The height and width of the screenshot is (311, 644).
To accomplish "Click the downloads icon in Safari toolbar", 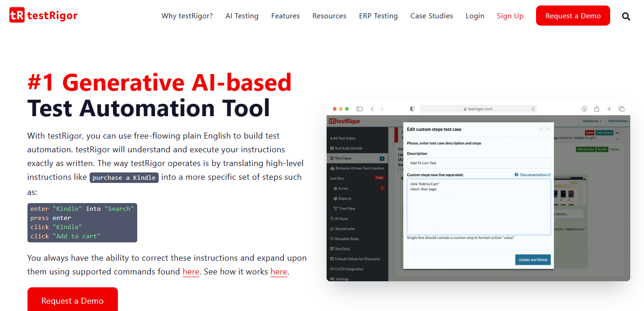I will tap(584, 109).
